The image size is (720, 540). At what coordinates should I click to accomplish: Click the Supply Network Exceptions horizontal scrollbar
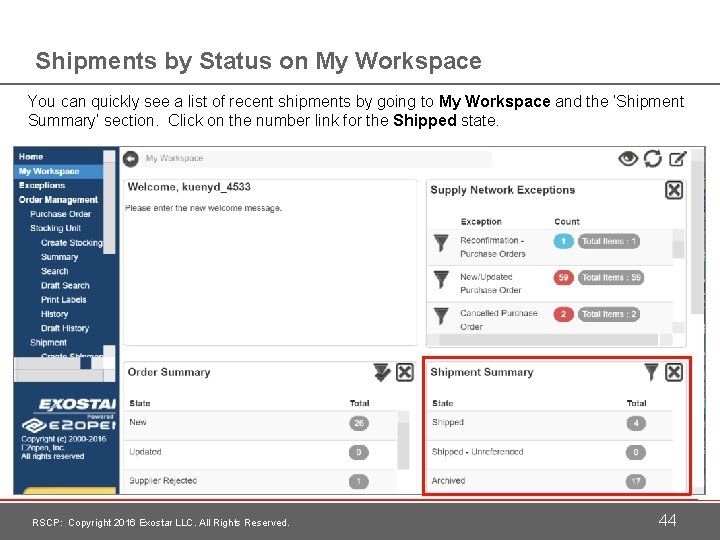point(549,340)
